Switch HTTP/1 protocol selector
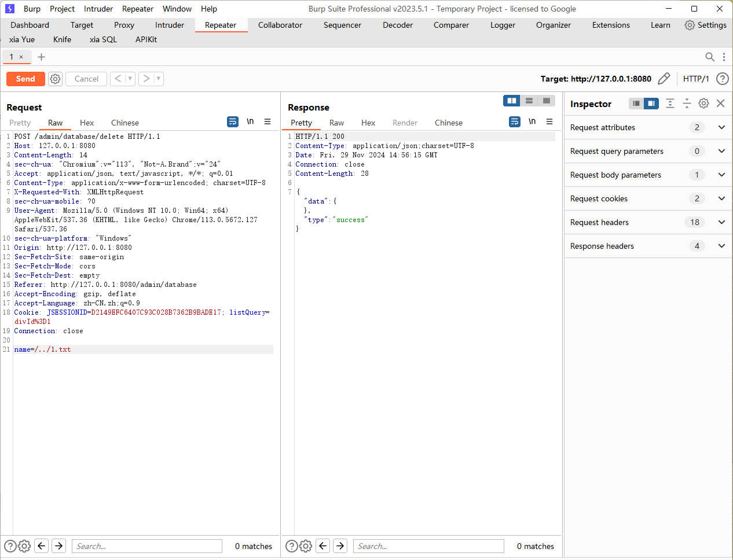Image resolution: width=733 pixels, height=560 pixels. click(696, 79)
